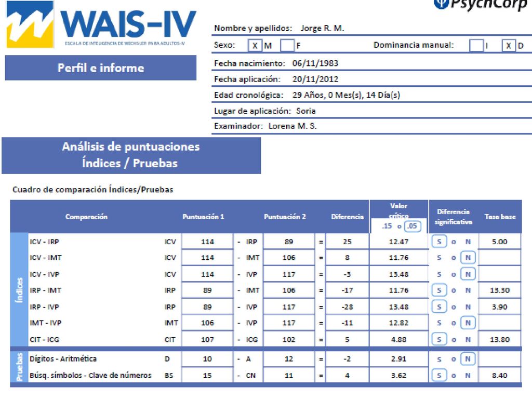
Task: Click birth date 06/11/1983
Action: (x=315, y=63)
